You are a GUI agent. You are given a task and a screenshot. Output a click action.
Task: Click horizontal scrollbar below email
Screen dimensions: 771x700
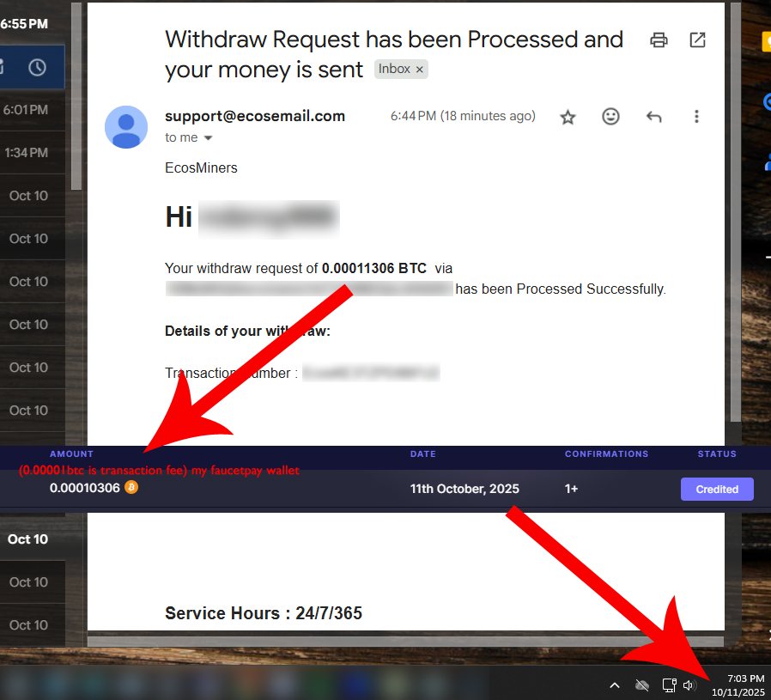point(405,642)
